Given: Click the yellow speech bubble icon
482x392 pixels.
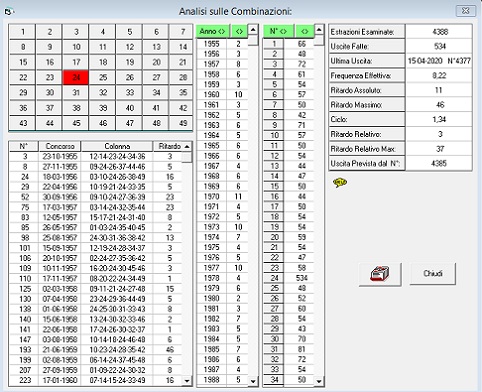Looking at the screenshot, I should 340,183.
